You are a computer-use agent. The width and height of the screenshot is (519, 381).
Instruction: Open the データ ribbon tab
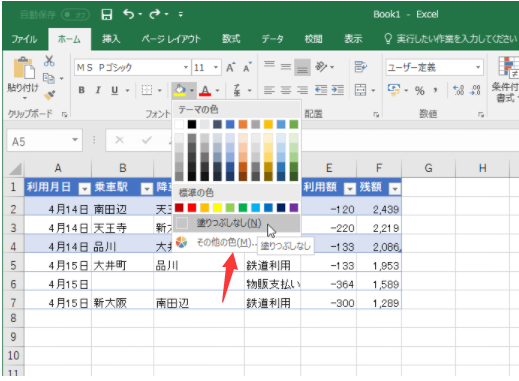tap(272, 39)
